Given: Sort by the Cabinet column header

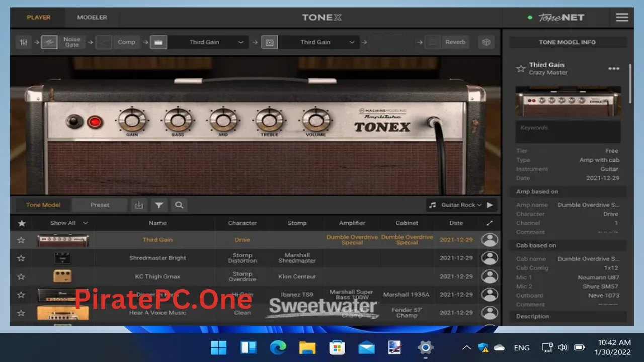Looking at the screenshot, I should 407,223.
